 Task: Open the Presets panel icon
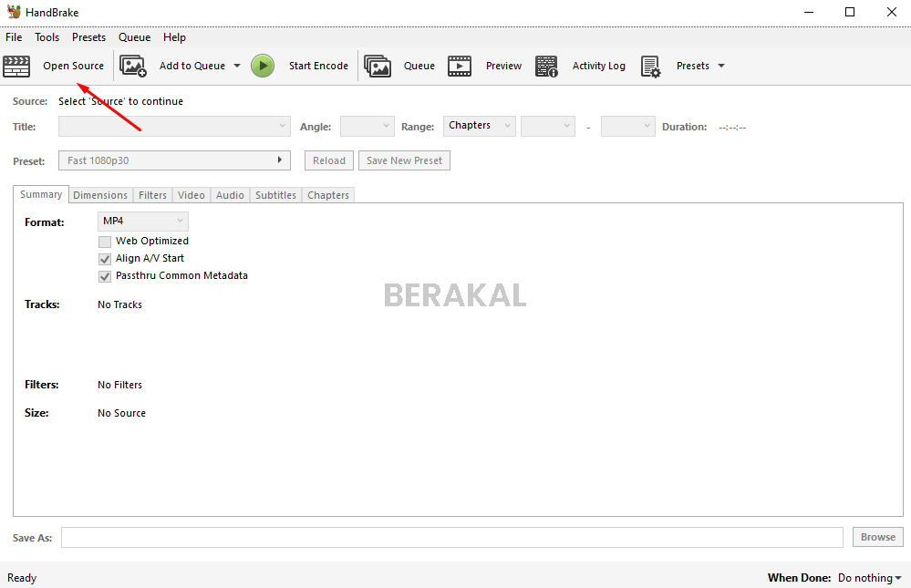point(651,65)
